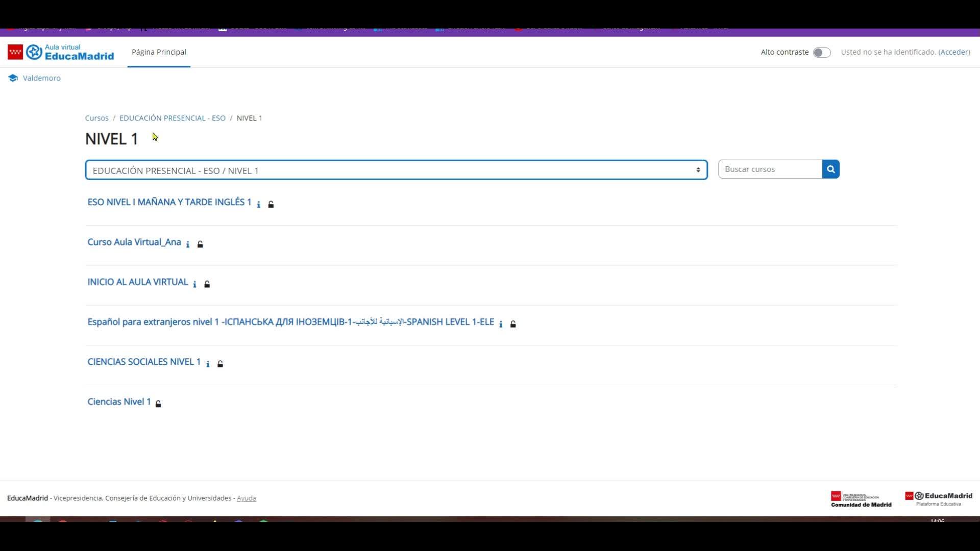Screen dimensions: 980x551
Task: Click info icon beside INICIO AL AULA VIRTUAL
Action: 194,284
